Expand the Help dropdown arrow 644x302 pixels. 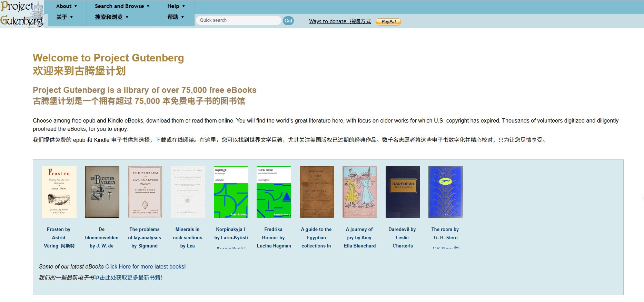click(184, 6)
